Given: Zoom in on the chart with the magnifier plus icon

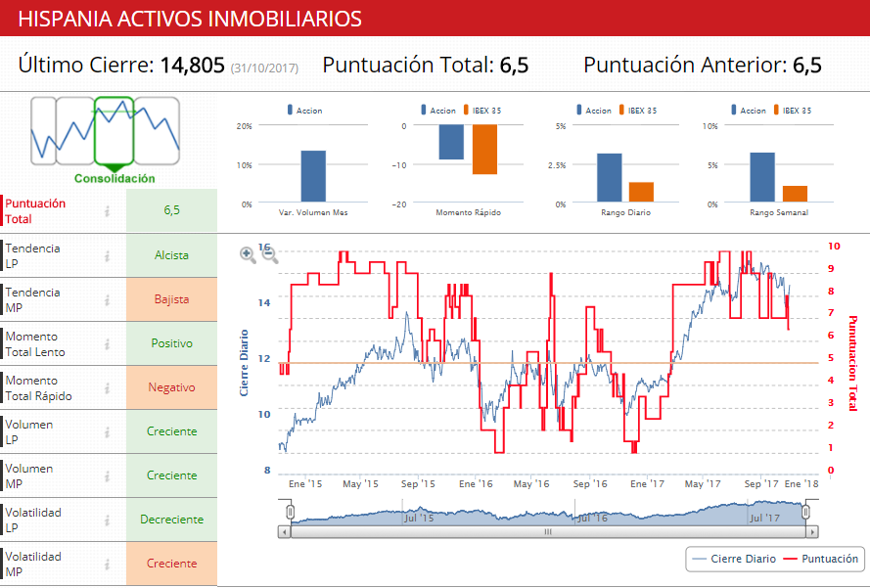Looking at the screenshot, I should point(248,255).
